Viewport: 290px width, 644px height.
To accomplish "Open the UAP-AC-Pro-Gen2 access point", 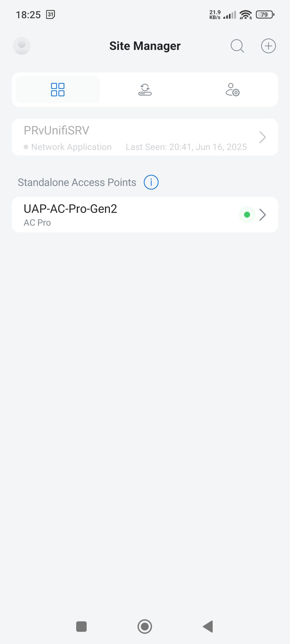I will click(70, 209).
